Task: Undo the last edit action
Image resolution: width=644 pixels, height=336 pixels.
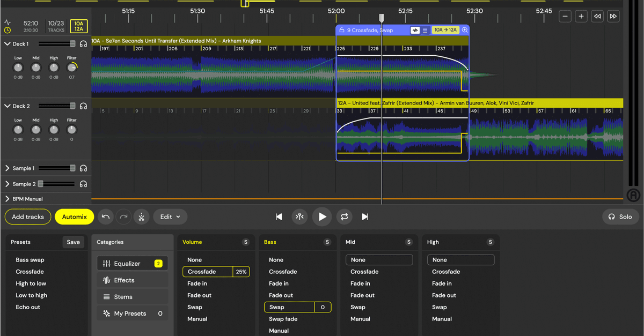Action: (x=106, y=216)
